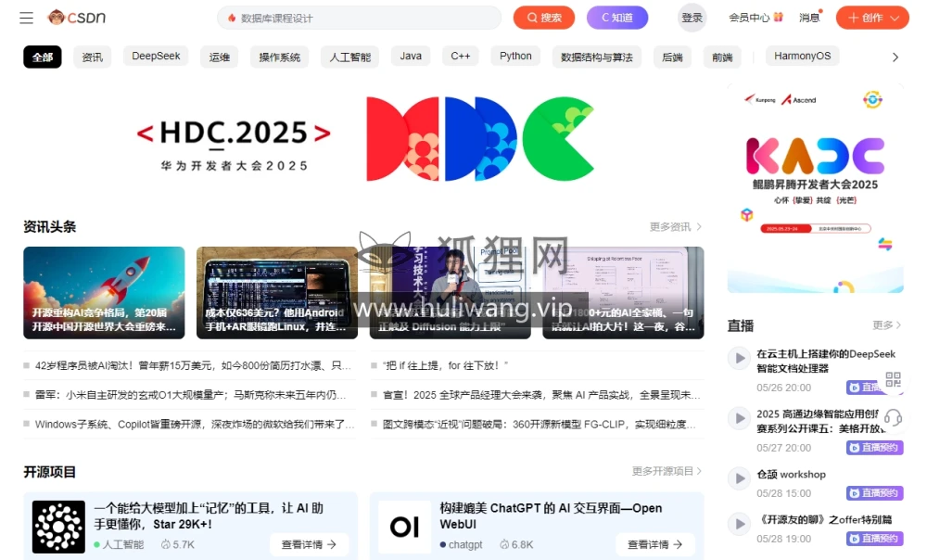
Task: Play the 《开源友的聊》 livestream entry
Action: tap(739, 523)
